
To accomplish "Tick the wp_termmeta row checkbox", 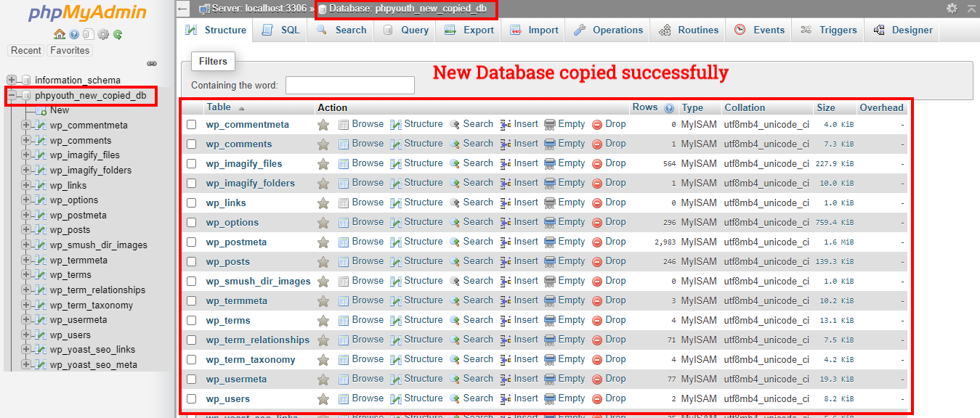I will [x=192, y=301].
